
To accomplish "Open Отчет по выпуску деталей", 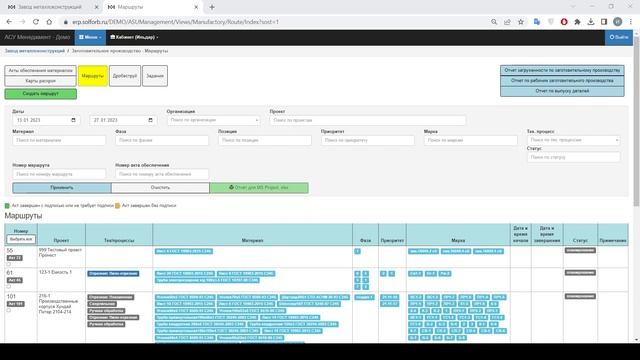I will pyautogui.click(x=562, y=91).
